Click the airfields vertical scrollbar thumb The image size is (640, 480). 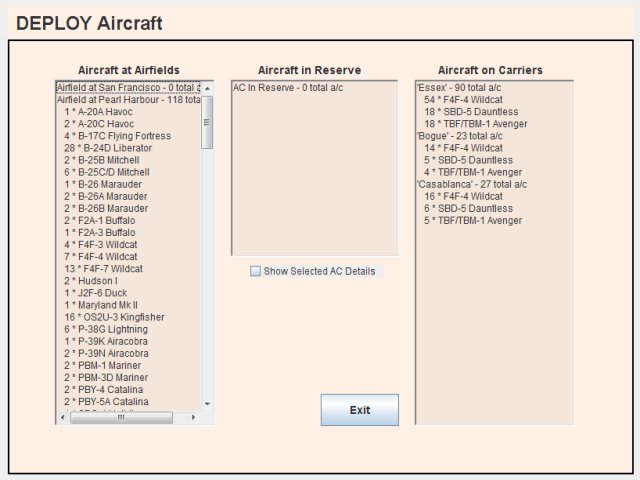207,122
